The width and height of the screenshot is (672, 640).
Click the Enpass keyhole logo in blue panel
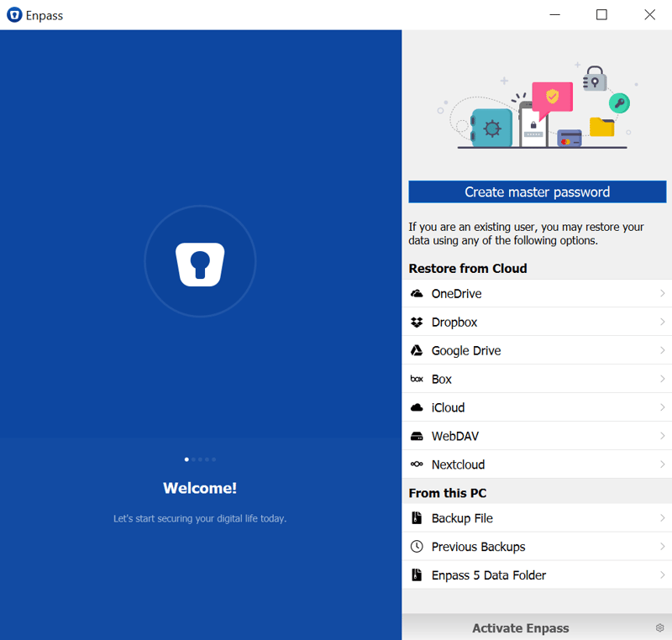click(x=200, y=265)
